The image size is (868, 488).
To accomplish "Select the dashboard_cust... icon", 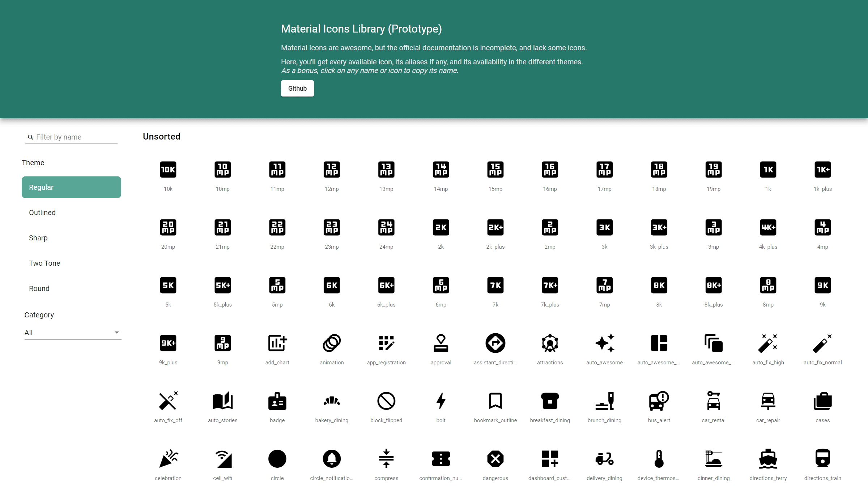I will click(549, 458).
